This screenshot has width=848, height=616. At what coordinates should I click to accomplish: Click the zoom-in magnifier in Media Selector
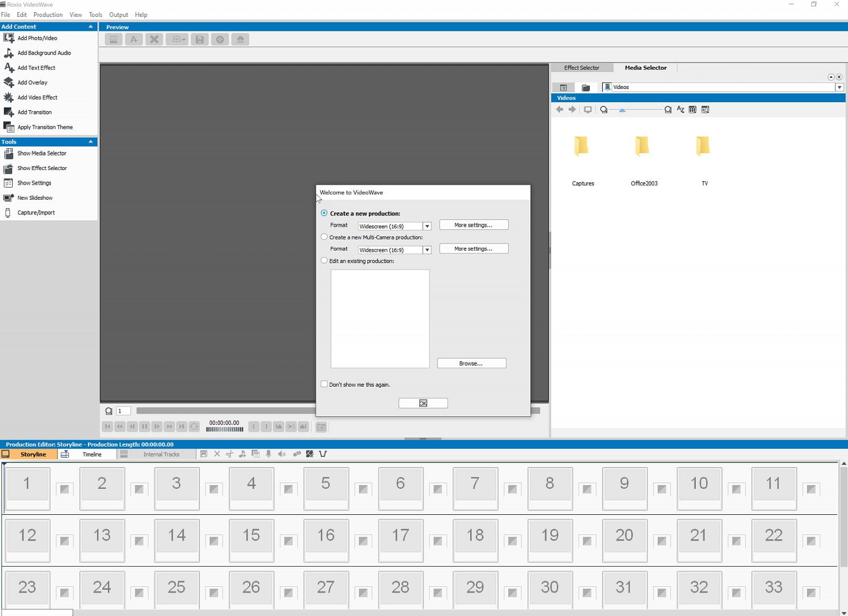(668, 110)
